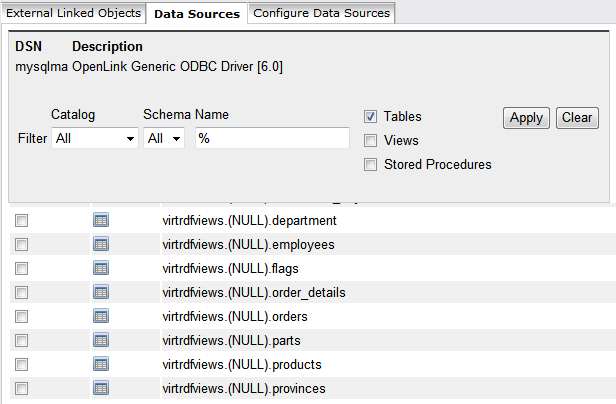Open the Catalog filter dropdown
This screenshot has width=616, height=404.
tap(95, 139)
